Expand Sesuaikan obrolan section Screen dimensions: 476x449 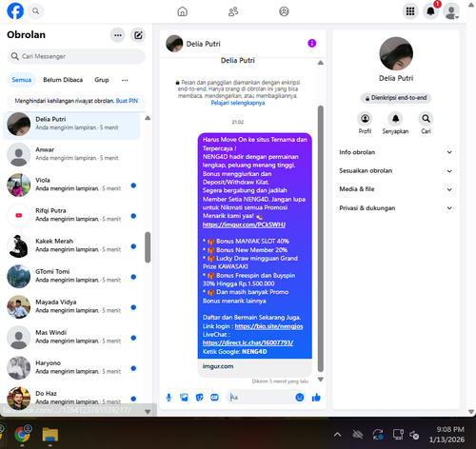(x=395, y=171)
